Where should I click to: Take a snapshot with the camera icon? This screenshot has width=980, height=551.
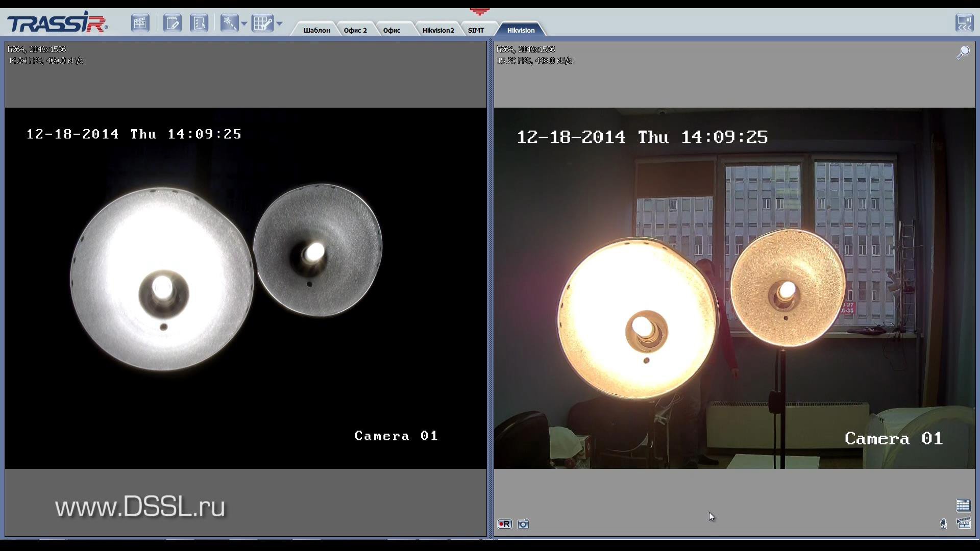coord(523,524)
